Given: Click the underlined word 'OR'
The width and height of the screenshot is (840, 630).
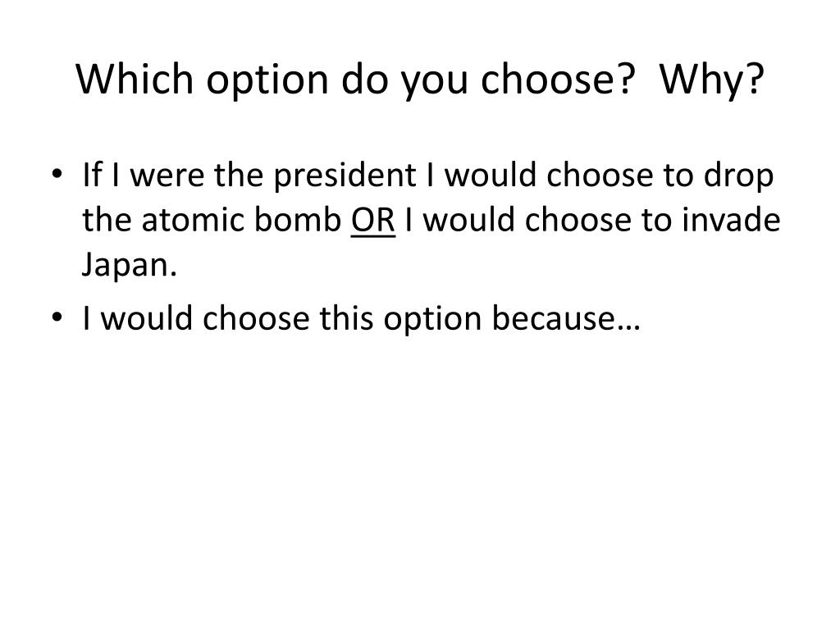Looking at the screenshot, I should tap(373, 220).
